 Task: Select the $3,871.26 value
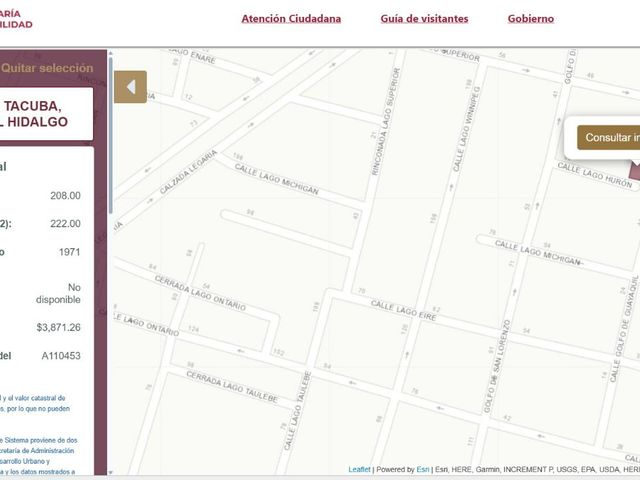coord(58,327)
